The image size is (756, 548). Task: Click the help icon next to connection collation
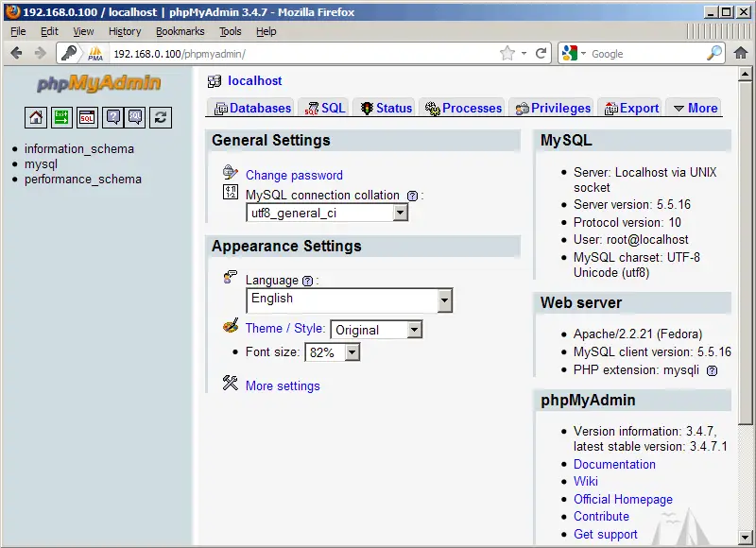(412, 196)
